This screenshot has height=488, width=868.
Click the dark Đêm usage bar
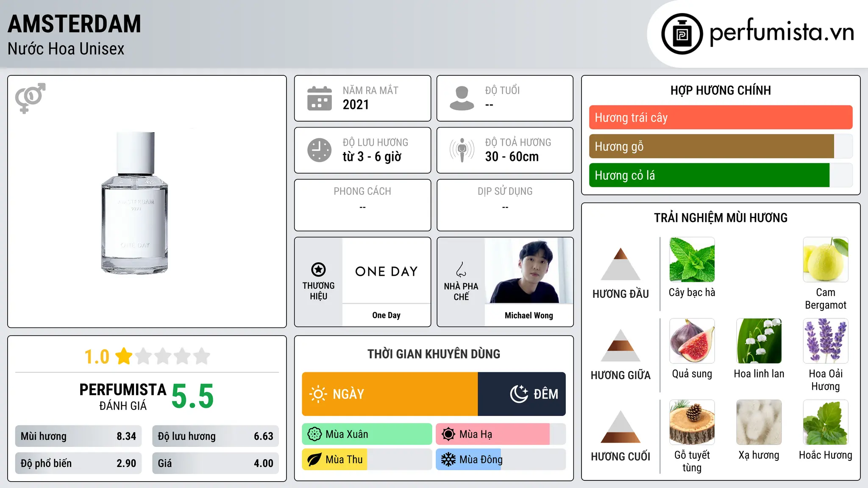522,394
